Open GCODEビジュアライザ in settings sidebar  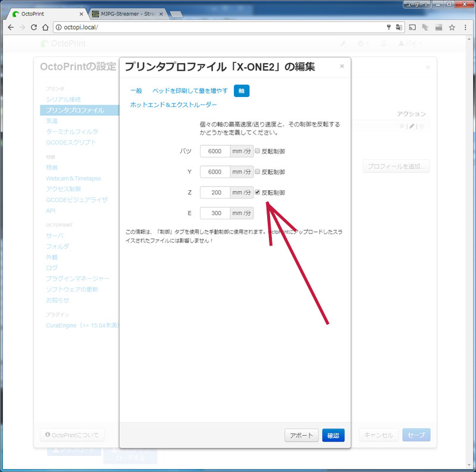pos(77,200)
